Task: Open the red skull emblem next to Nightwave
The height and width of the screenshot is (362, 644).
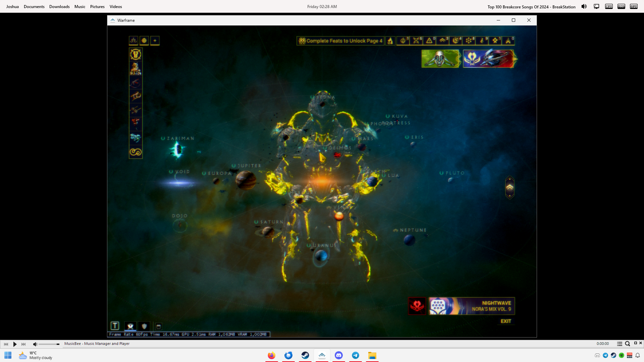Action: pyautogui.click(x=417, y=306)
